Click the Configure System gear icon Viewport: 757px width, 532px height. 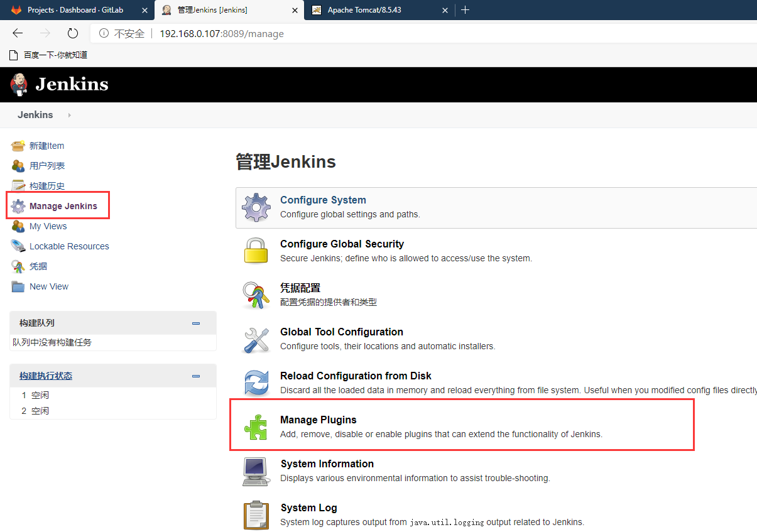pyautogui.click(x=256, y=207)
